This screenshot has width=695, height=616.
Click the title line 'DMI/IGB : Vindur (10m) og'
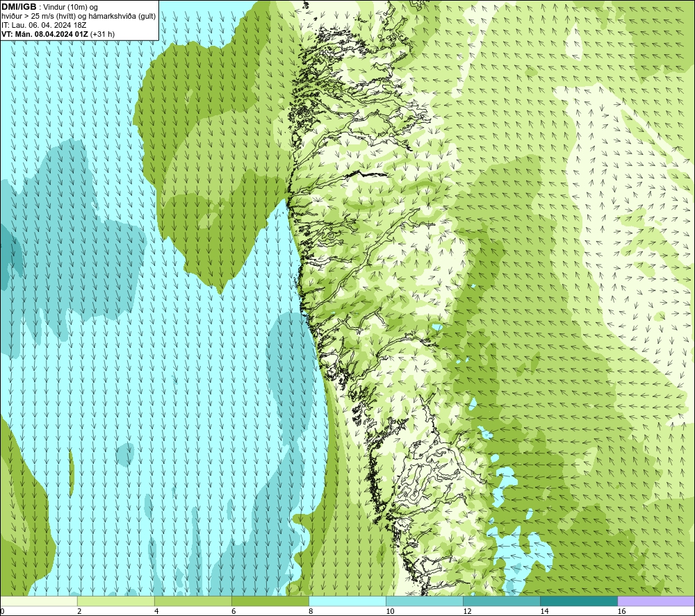[x=50, y=7]
